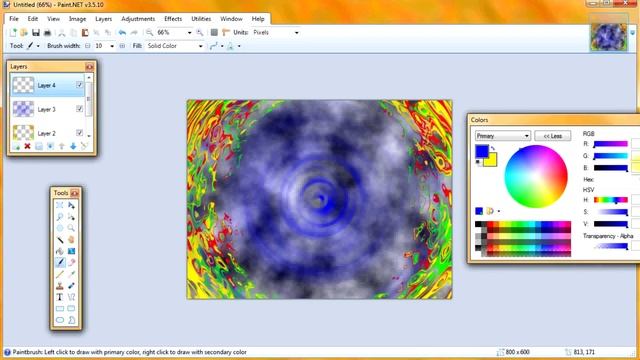Open the blending mode dropdown
Image resolution: width=640 pixels, height=360 pixels.
click(239, 46)
